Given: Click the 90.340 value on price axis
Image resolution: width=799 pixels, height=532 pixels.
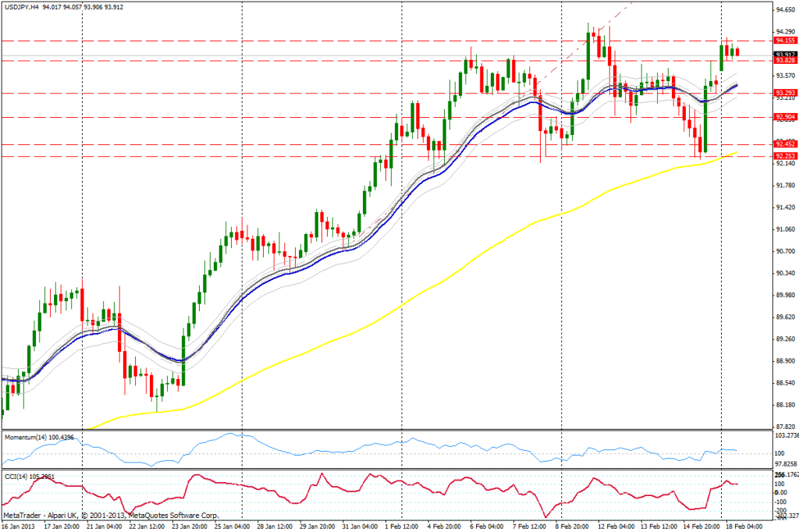Looking at the screenshot, I should (x=784, y=273).
